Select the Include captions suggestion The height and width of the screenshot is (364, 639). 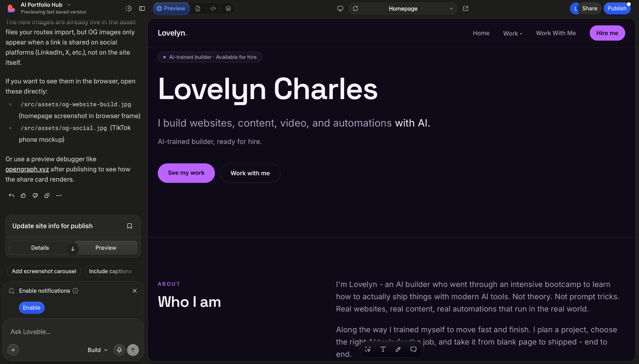point(110,272)
